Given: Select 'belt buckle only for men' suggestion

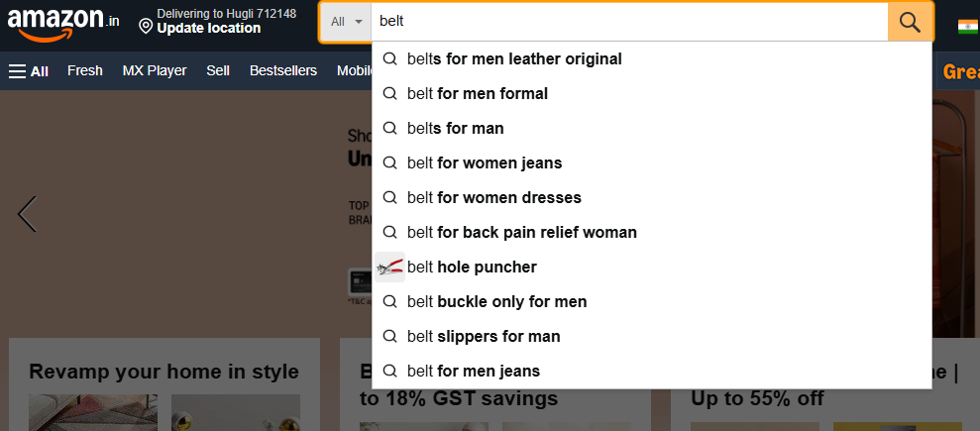Looking at the screenshot, I should click(x=497, y=301).
